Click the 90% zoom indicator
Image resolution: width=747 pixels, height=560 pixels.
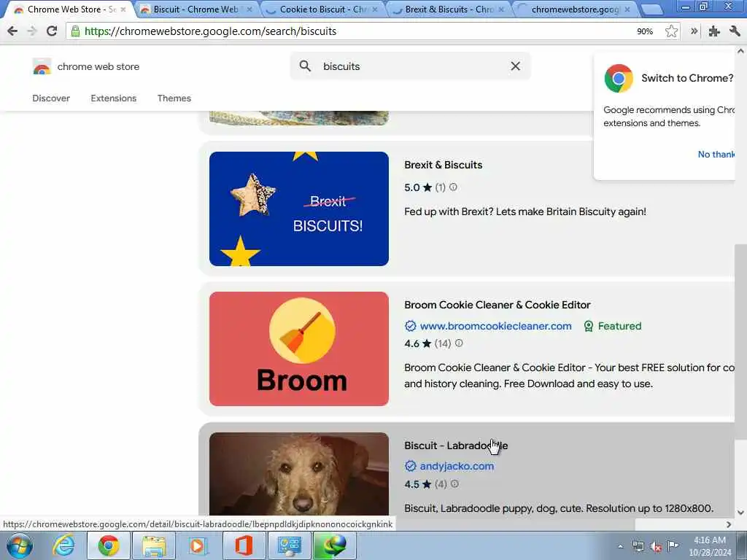(x=645, y=31)
